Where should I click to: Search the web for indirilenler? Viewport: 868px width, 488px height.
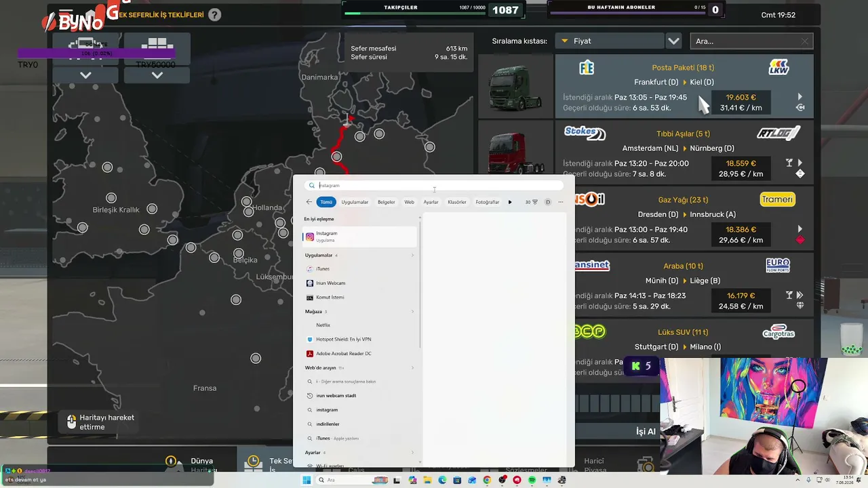[359, 424]
